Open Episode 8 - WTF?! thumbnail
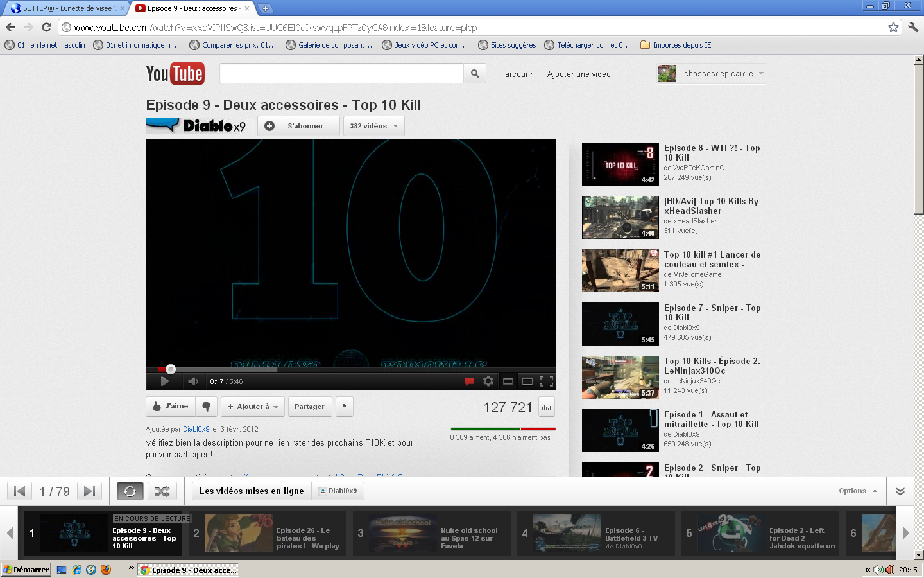The width and height of the screenshot is (924, 578). coord(620,164)
